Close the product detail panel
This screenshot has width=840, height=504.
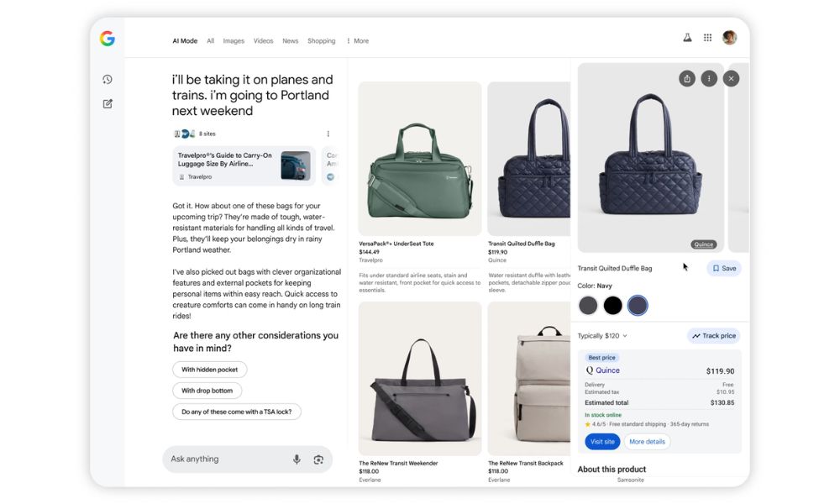(x=731, y=78)
